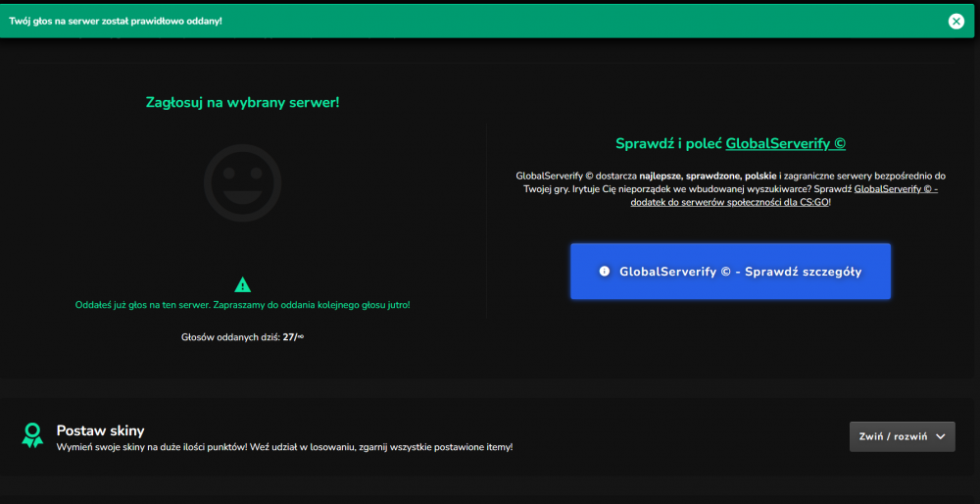Toggle the Zwiń / rozwiń dropdown
The width and height of the screenshot is (980, 504).
902,436
